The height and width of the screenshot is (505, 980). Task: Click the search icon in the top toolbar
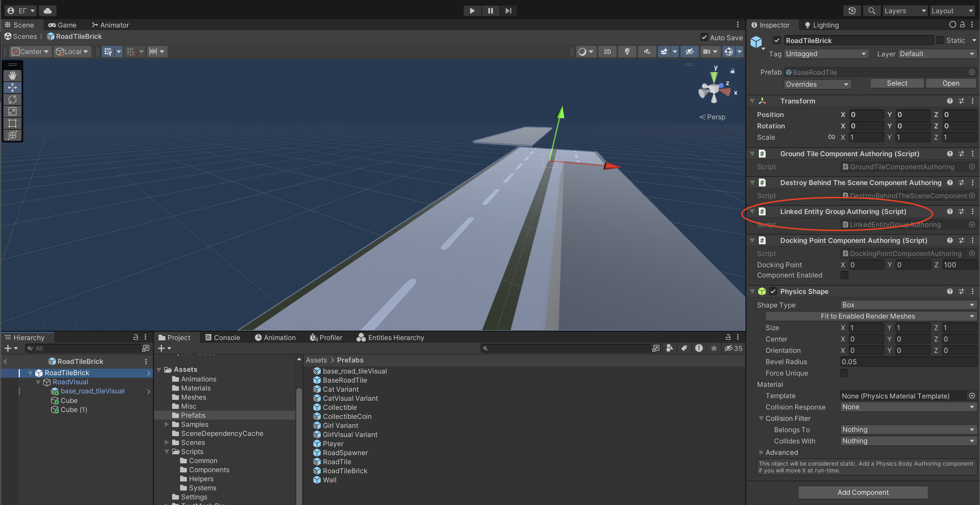click(872, 11)
